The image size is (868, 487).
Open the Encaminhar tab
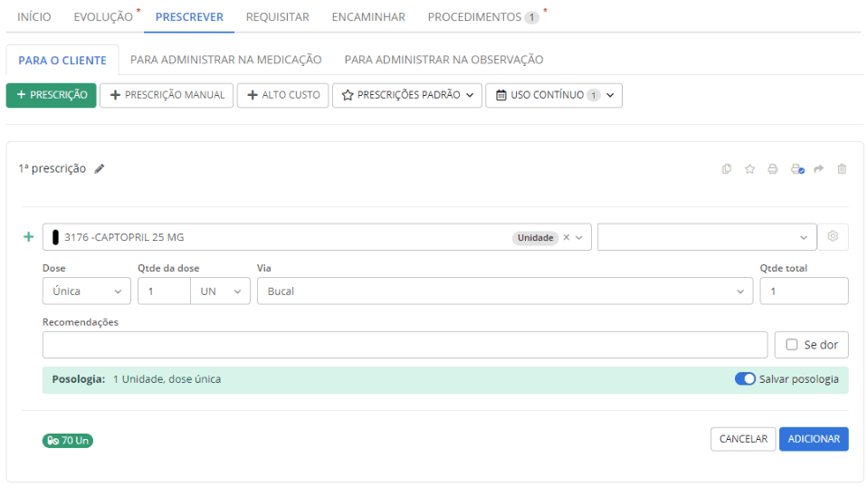tap(368, 17)
